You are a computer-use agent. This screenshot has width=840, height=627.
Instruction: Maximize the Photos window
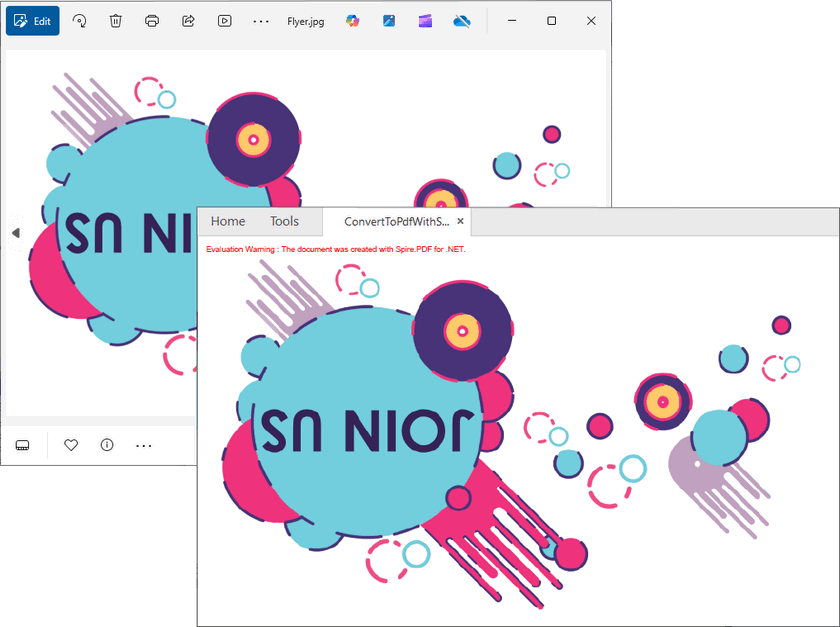[551, 21]
